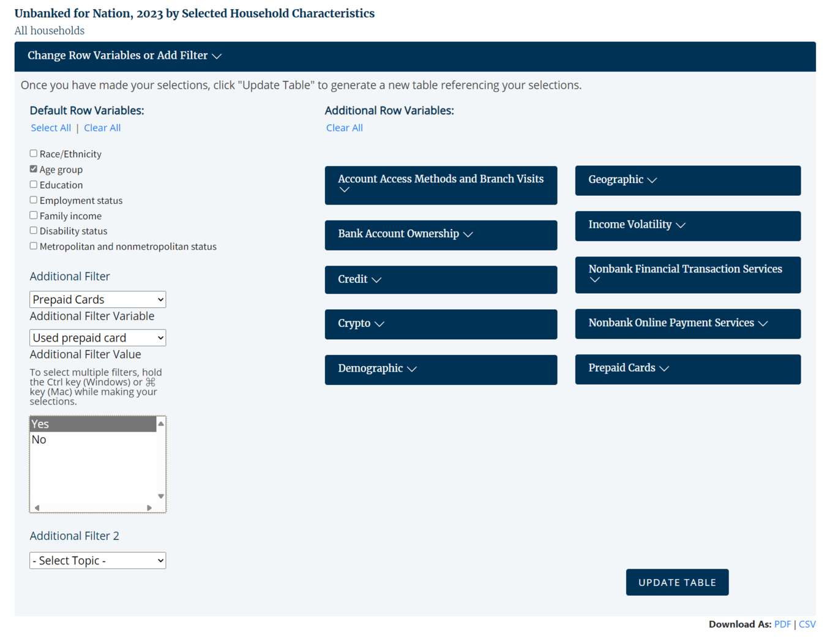Expand Nonbank Financial Transaction Services

pyautogui.click(x=688, y=275)
